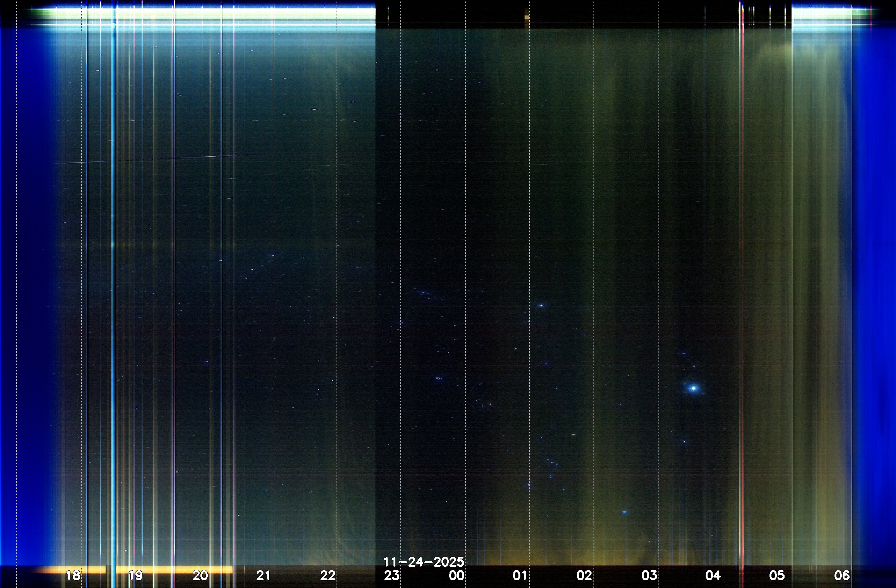The image size is (896, 588).
Task: Click the 19 hour label
Action: click(135, 576)
